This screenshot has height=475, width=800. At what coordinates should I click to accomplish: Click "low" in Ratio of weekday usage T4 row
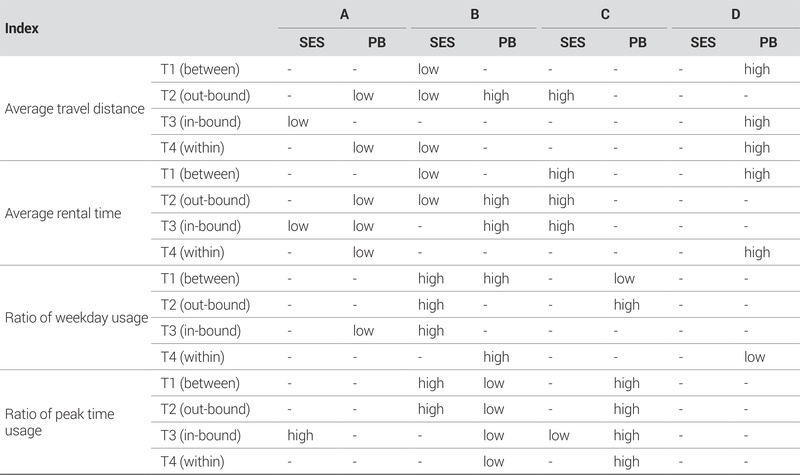click(x=754, y=356)
